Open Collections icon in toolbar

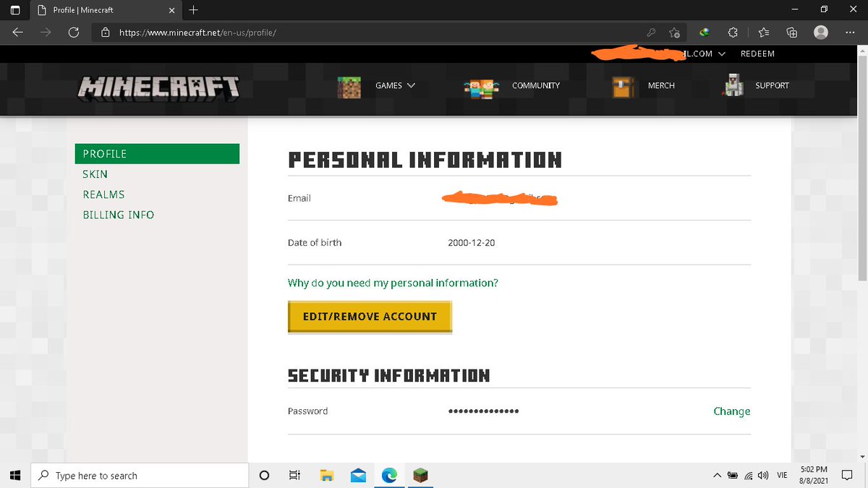(792, 33)
